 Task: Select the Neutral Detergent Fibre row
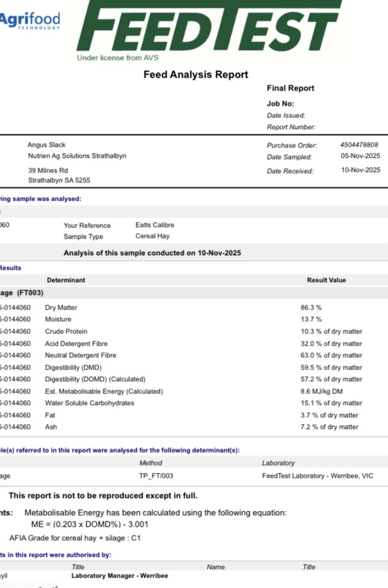tap(80, 355)
